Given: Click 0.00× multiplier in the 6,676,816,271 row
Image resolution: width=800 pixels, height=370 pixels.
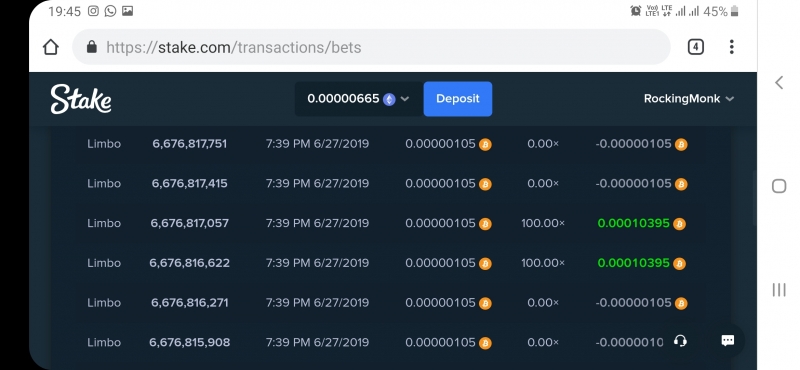Looking at the screenshot, I should pos(543,303).
